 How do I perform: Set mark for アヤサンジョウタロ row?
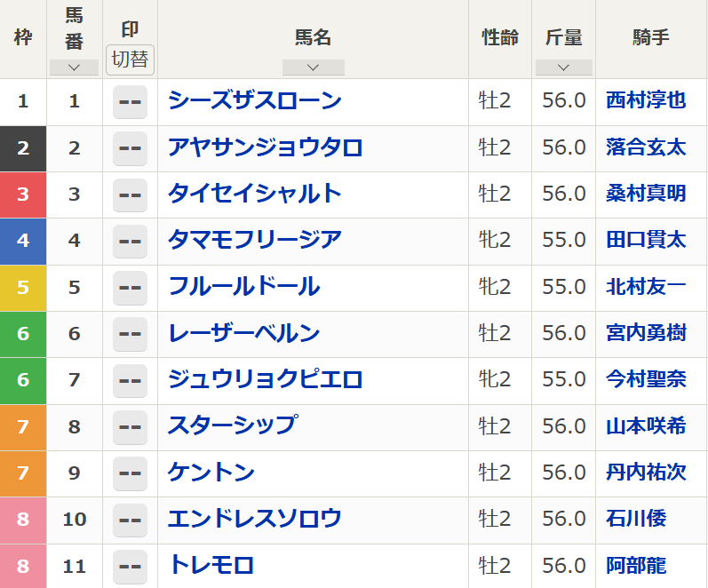tap(130, 147)
